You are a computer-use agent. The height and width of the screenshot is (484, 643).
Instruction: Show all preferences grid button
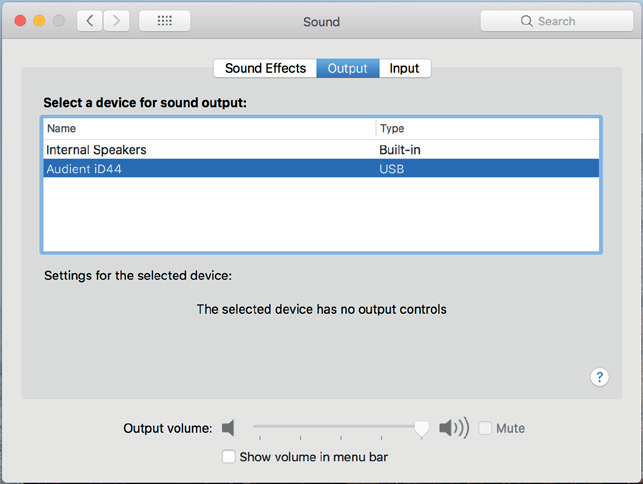click(164, 21)
